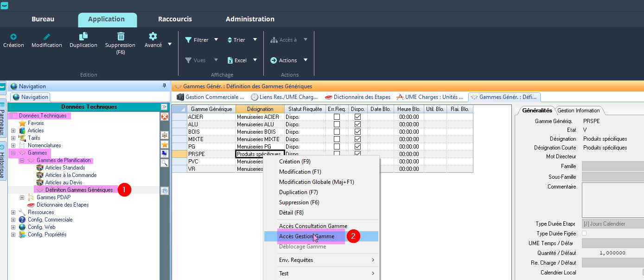The height and width of the screenshot is (280, 644).
Task: Pin the Navigation panel with pushpin icon
Action: [164, 86]
